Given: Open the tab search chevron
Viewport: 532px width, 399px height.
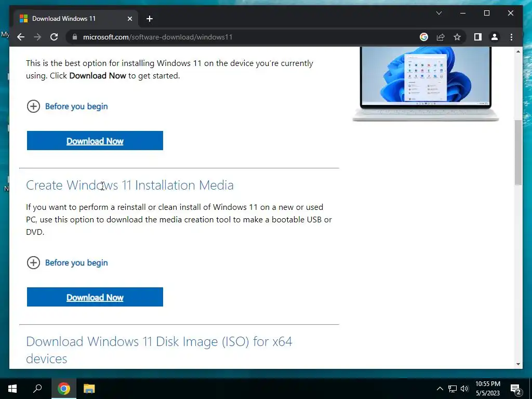Looking at the screenshot, I should point(438,13).
